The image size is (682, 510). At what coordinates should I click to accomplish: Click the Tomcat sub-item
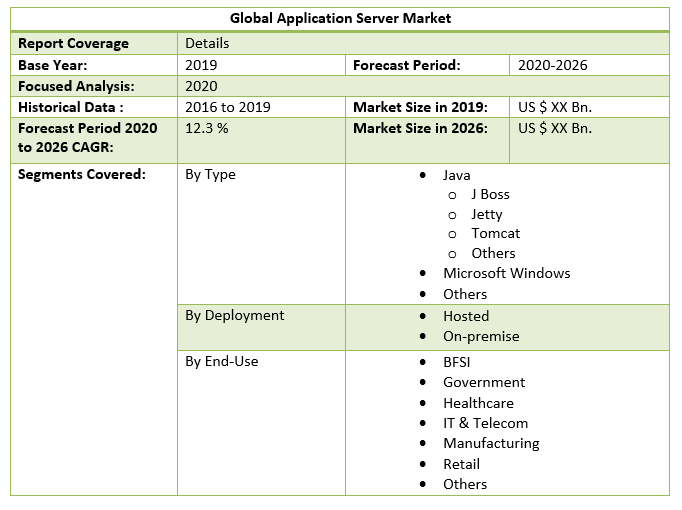click(x=495, y=233)
